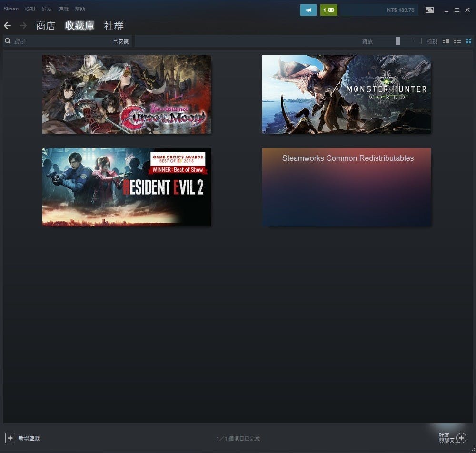Switch to the 商店 store tab
This screenshot has width=476, height=453.
coord(46,26)
